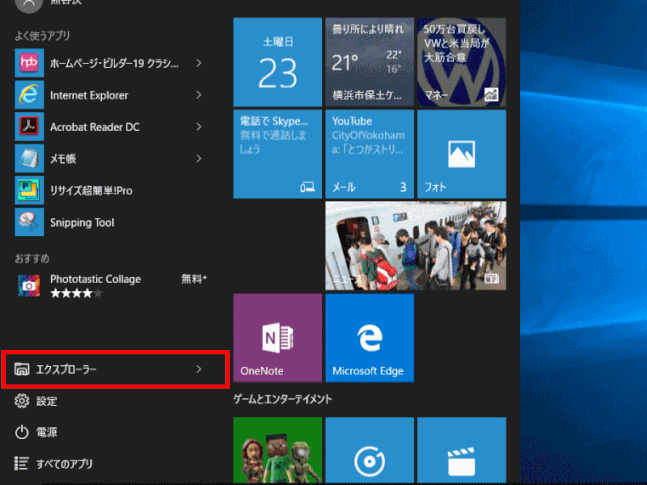
Task: Open Acrobat Reader DC icon
Action: click(x=28, y=126)
